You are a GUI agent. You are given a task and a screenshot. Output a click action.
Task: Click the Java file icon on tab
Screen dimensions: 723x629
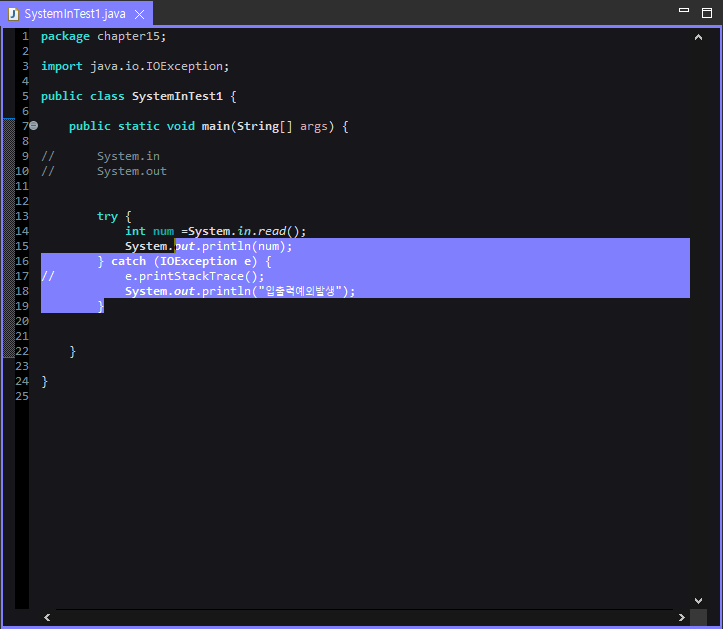click(13, 14)
